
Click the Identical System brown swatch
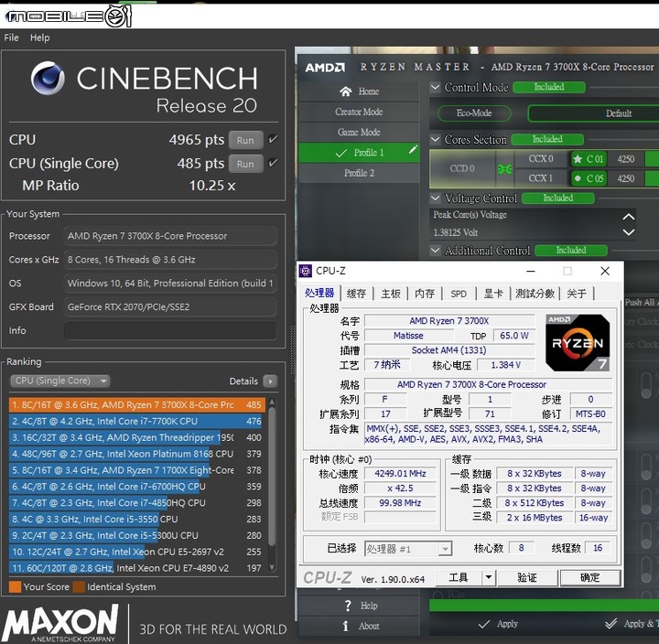(x=79, y=587)
